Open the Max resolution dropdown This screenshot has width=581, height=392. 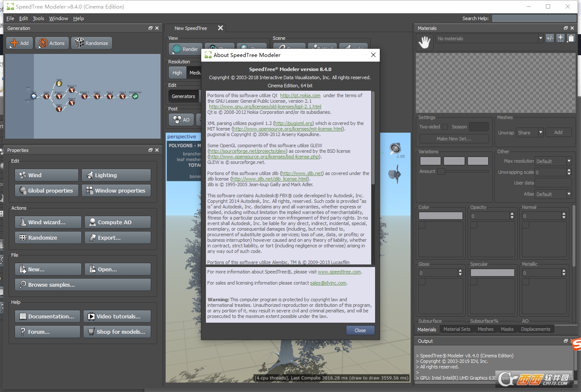pos(553,161)
